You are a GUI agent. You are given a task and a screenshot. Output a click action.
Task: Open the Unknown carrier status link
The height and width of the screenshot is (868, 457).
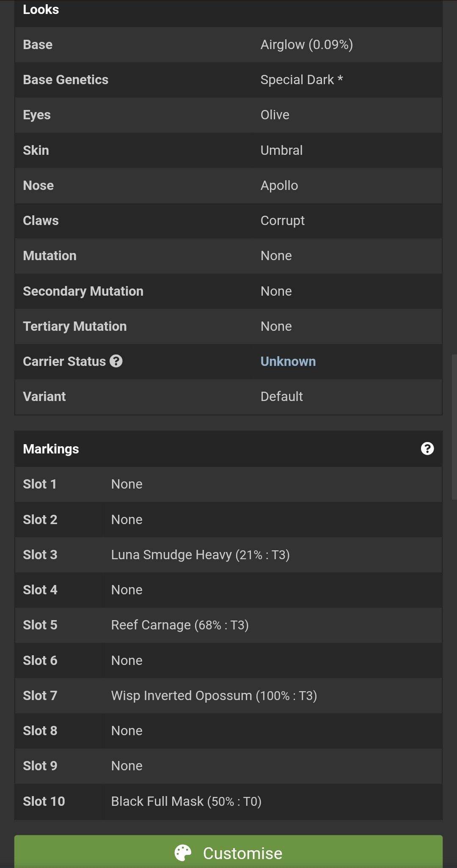(288, 361)
